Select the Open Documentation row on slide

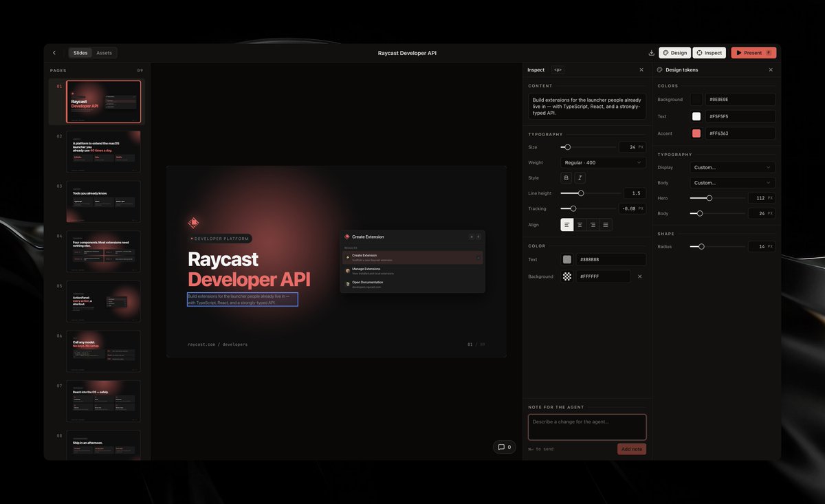coord(412,284)
